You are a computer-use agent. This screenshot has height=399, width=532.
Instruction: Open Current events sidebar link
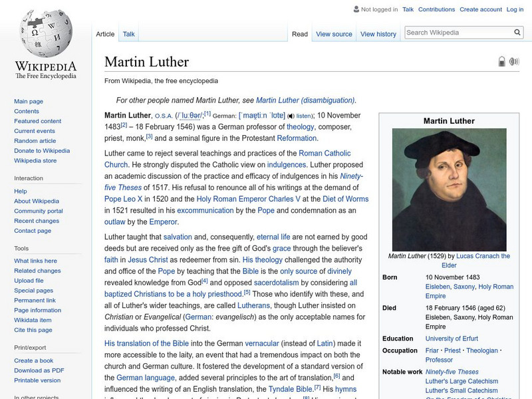point(35,130)
